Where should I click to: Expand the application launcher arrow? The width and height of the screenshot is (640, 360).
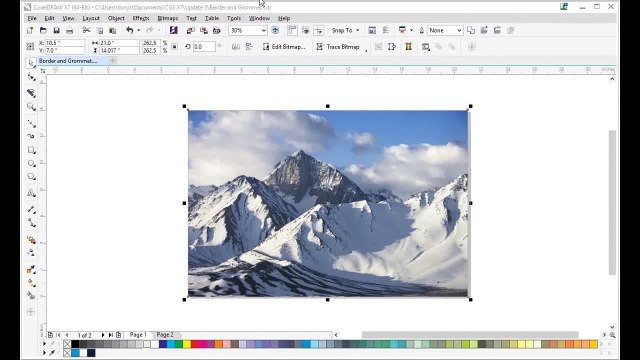click(x=411, y=30)
